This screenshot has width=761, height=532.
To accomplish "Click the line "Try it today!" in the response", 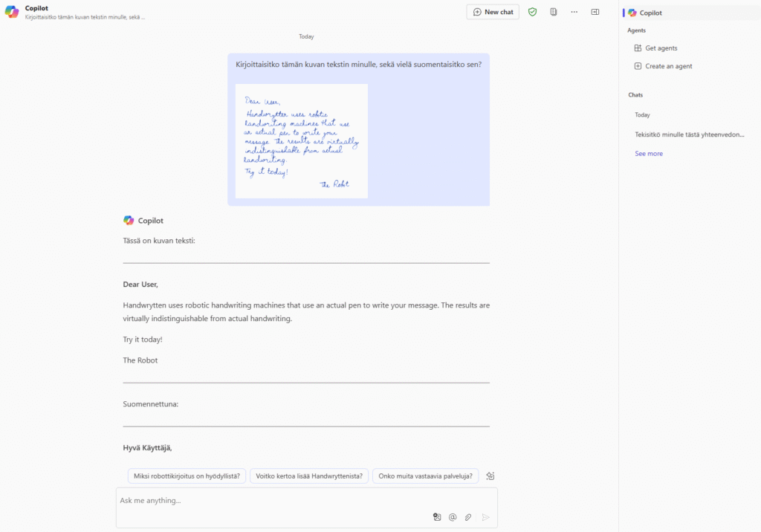I will tap(142, 340).
